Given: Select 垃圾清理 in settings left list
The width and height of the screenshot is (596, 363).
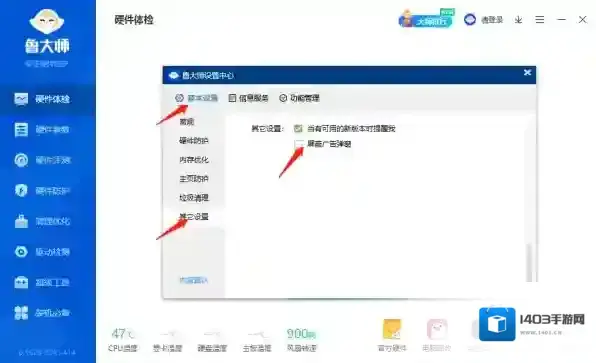Looking at the screenshot, I should tap(194, 198).
